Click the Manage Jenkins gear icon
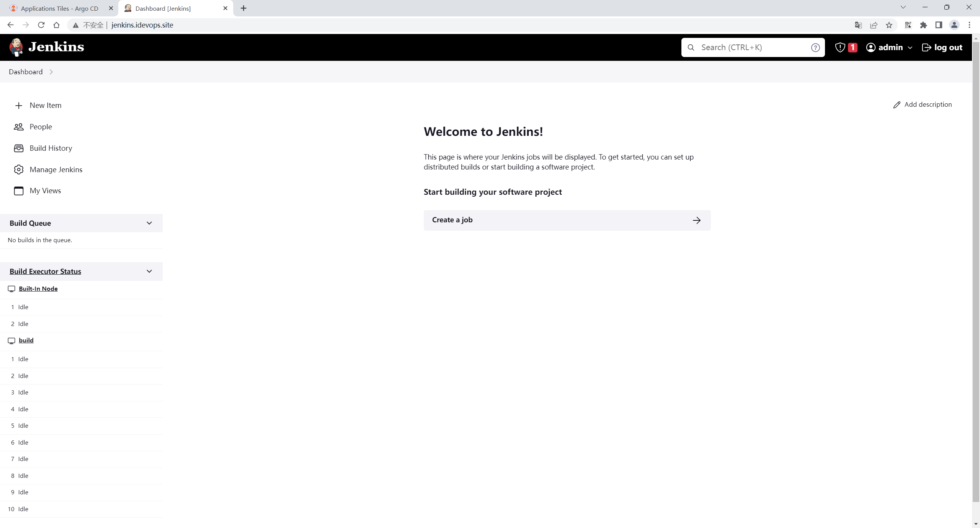 tap(18, 169)
